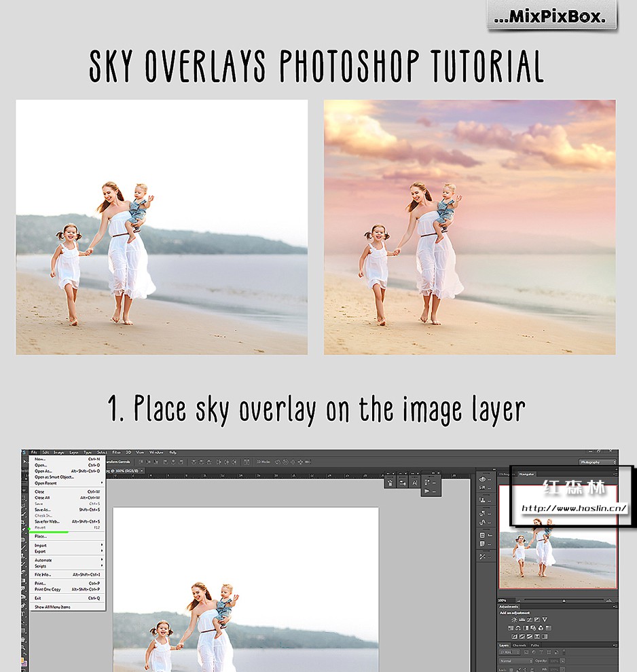
Task: Add a Gradient Map adjustment
Action: tap(545, 637)
